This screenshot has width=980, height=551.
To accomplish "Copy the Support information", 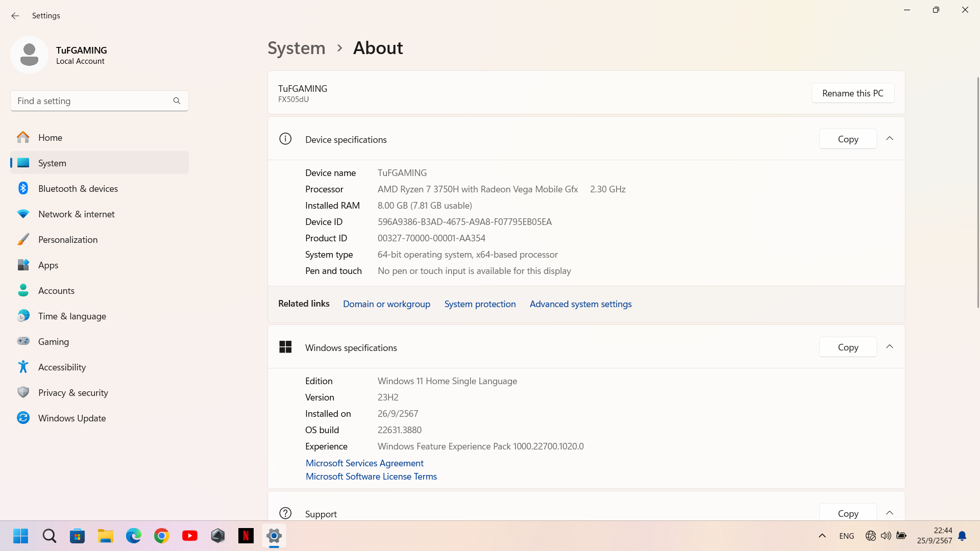I will (x=848, y=512).
